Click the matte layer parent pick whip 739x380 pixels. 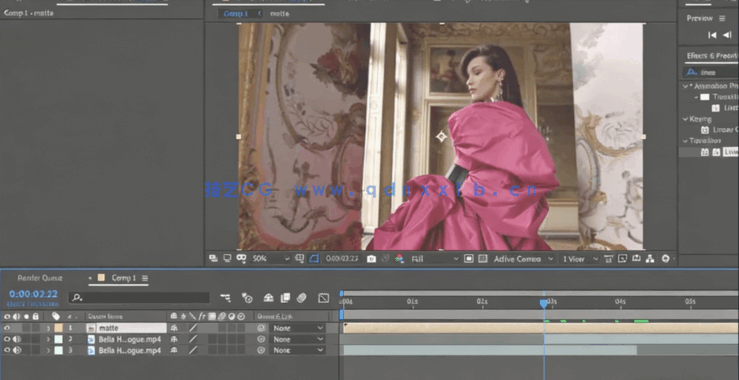tap(261, 328)
